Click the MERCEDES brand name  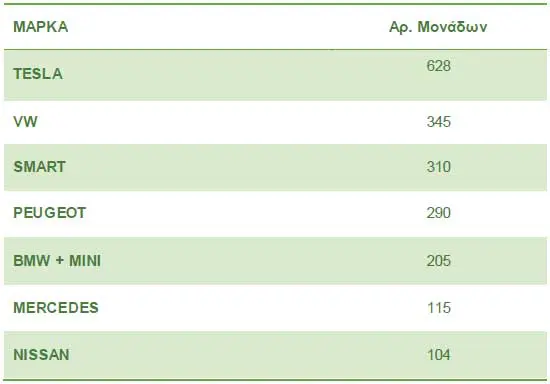(x=56, y=308)
